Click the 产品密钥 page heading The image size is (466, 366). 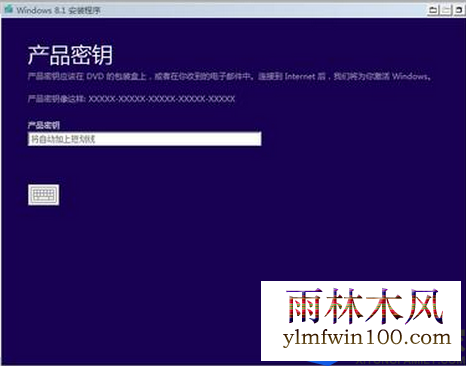[70, 55]
